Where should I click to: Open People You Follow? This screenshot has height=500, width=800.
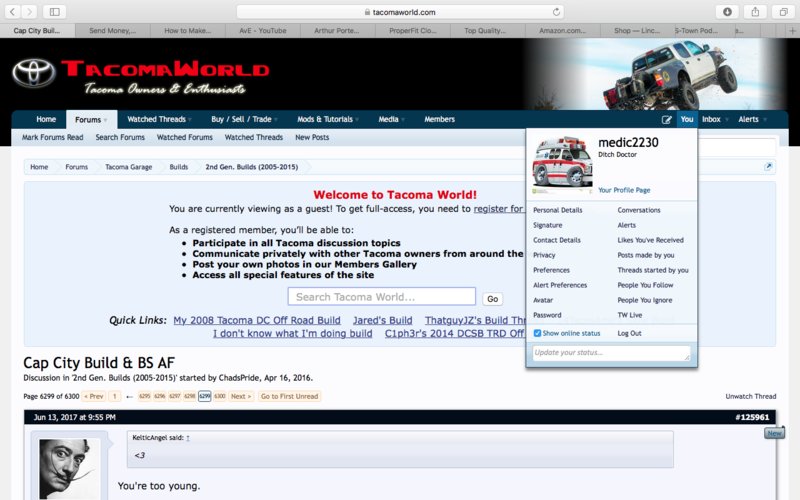click(645, 285)
